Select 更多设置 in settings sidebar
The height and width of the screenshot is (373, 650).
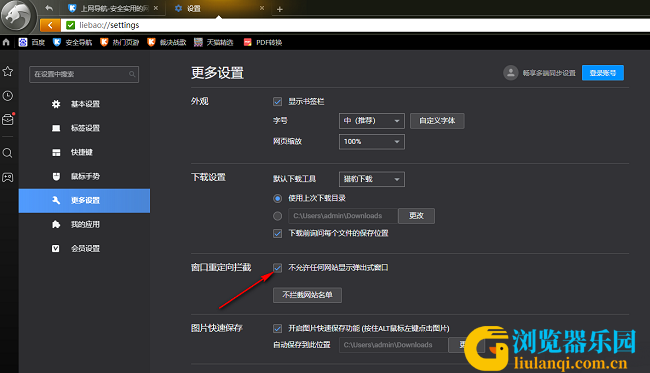85,201
